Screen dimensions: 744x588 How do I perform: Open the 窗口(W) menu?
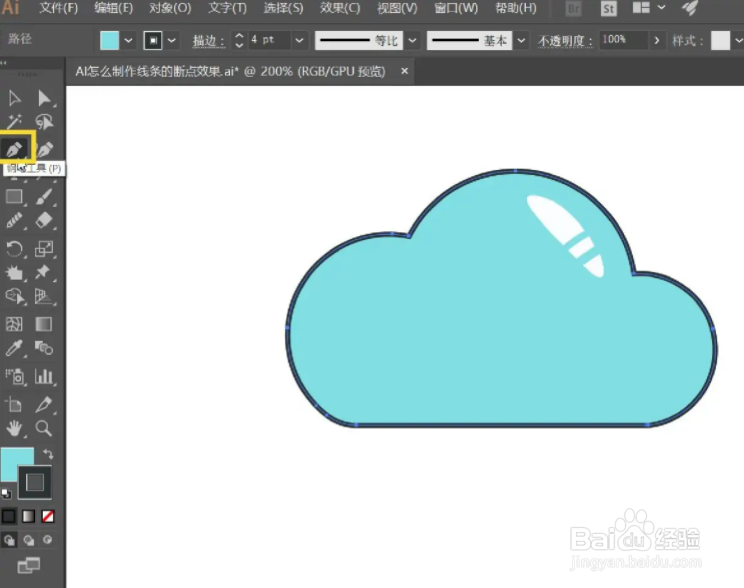point(456,8)
